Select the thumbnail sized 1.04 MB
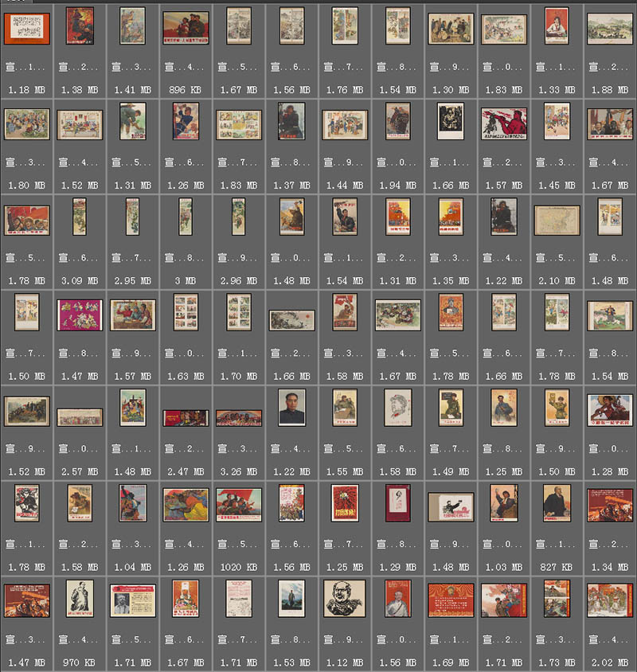637x672 pixels. coord(132,503)
